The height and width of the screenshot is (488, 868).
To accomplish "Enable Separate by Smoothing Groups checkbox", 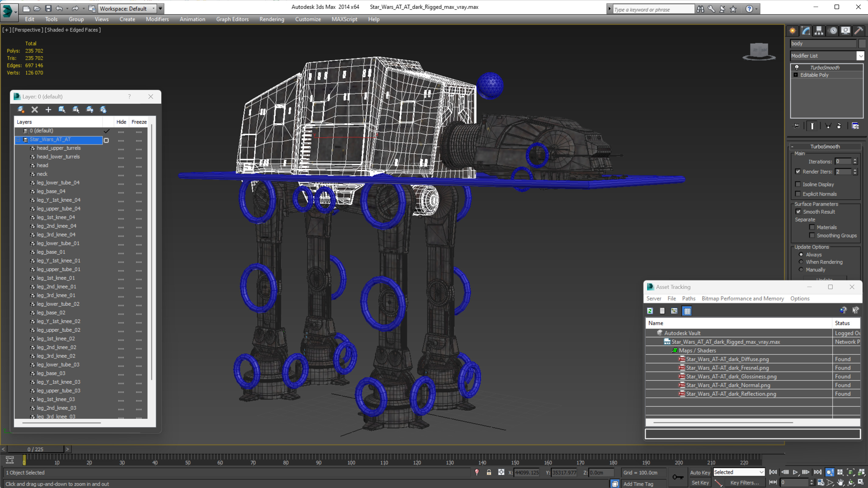I will (x=812, y=235).
